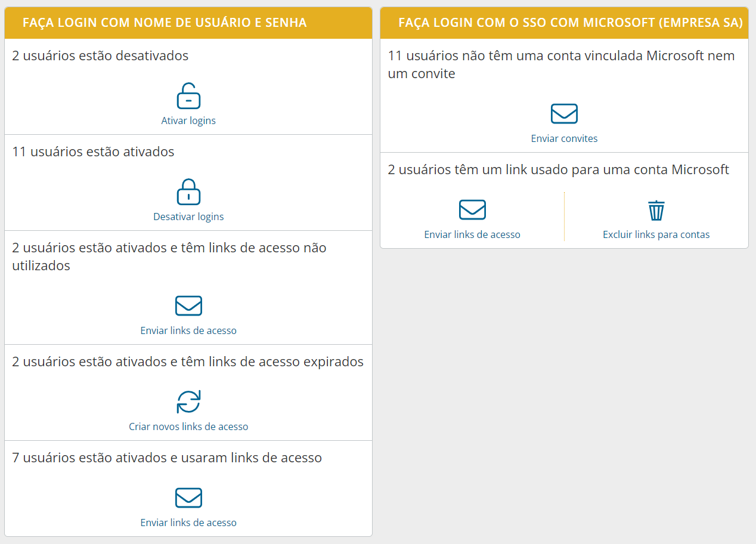Click envelope icon under unused access links row
Viewport: 756px width, 544px height.
pos(188,306)
